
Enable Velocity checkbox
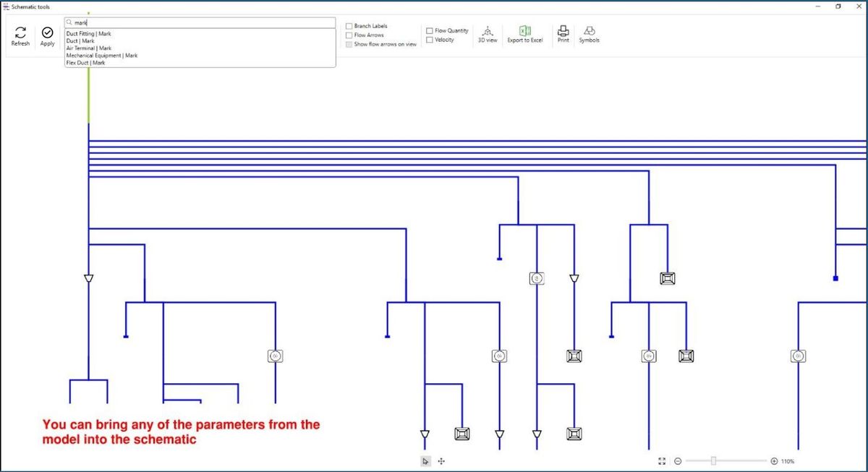coord(430,40)
